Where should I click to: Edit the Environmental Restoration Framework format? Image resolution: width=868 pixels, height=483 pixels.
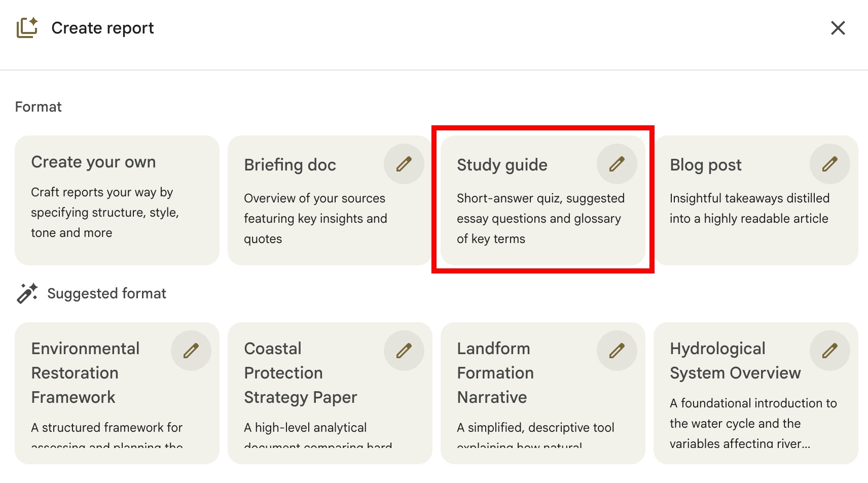coord(191,350)
